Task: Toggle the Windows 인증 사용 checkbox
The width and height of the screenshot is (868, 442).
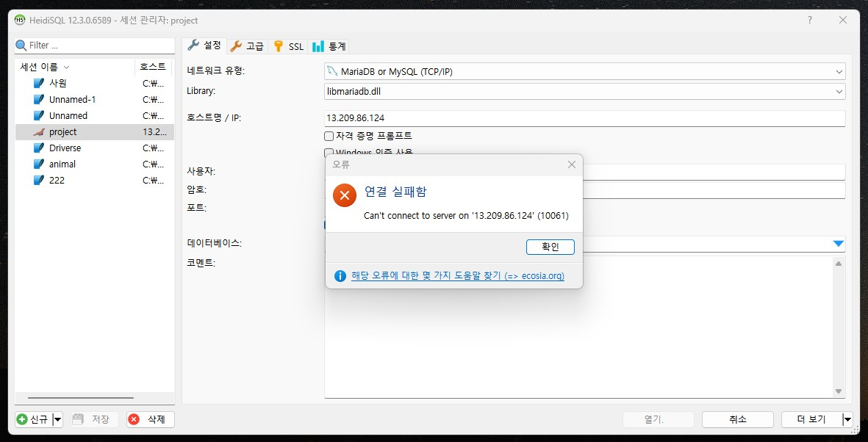Action: pos(329,151)
